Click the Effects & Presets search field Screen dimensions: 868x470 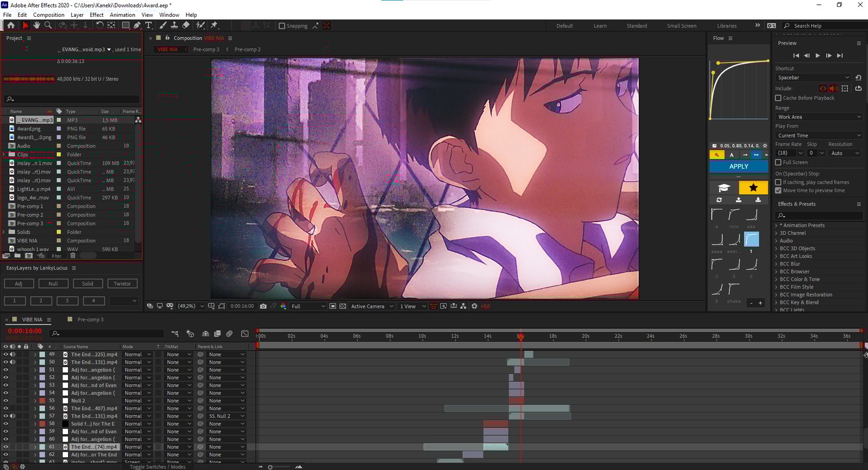click(820, 216)
